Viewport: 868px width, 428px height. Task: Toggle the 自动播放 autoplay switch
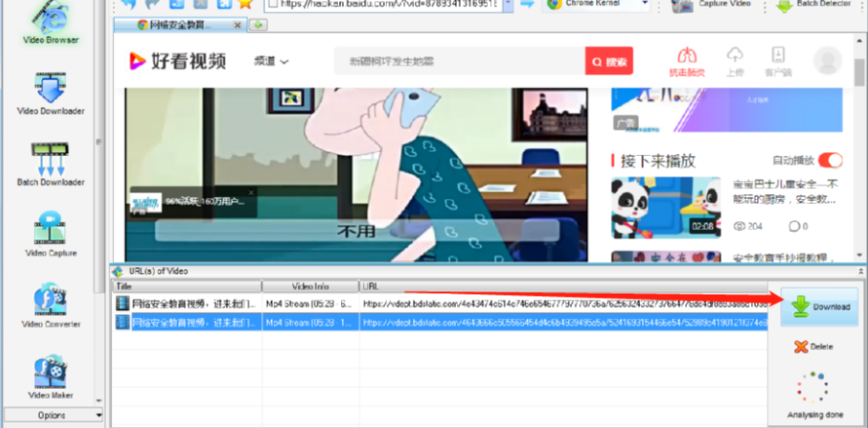[x=830, y=161]
